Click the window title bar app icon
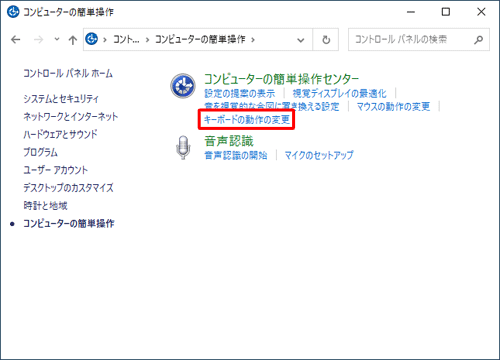 pos(13,12)
